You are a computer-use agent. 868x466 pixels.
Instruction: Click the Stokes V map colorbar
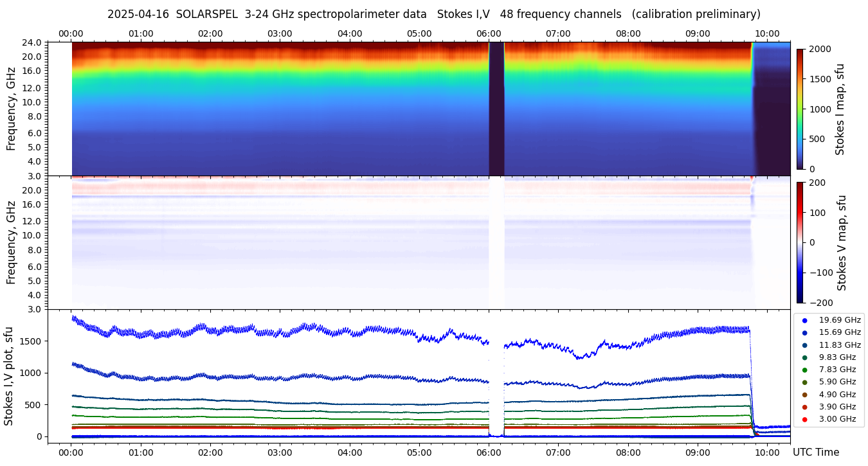tap(800, 242)
